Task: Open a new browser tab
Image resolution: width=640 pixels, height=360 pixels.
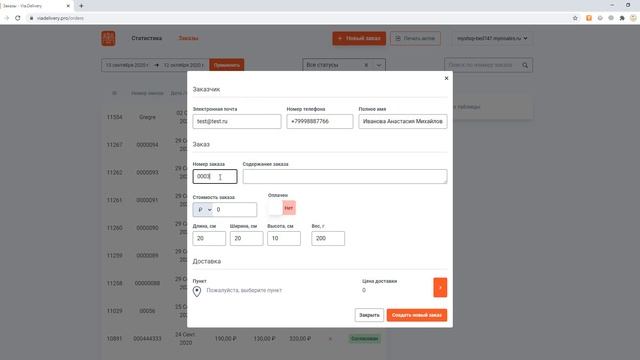Action: [x=81, y=6]
